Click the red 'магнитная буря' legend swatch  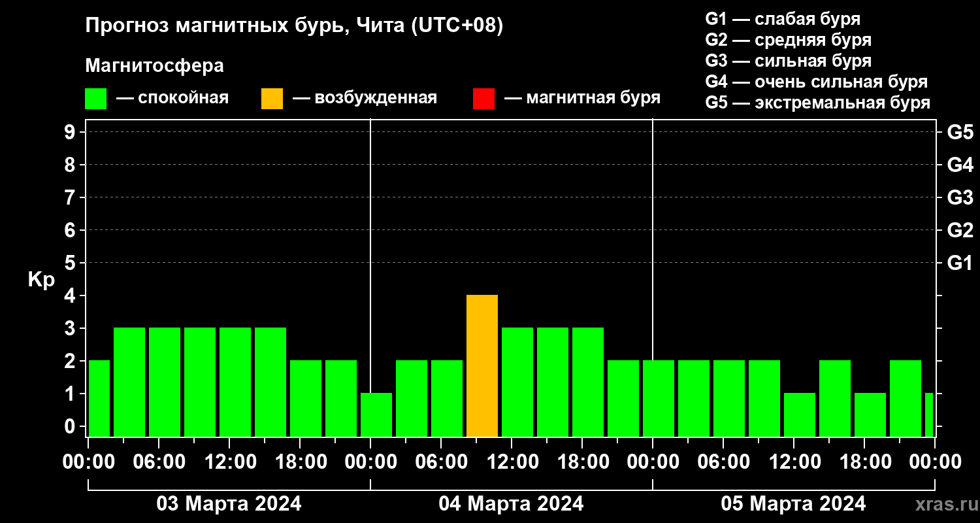click(x=483, y=99)
